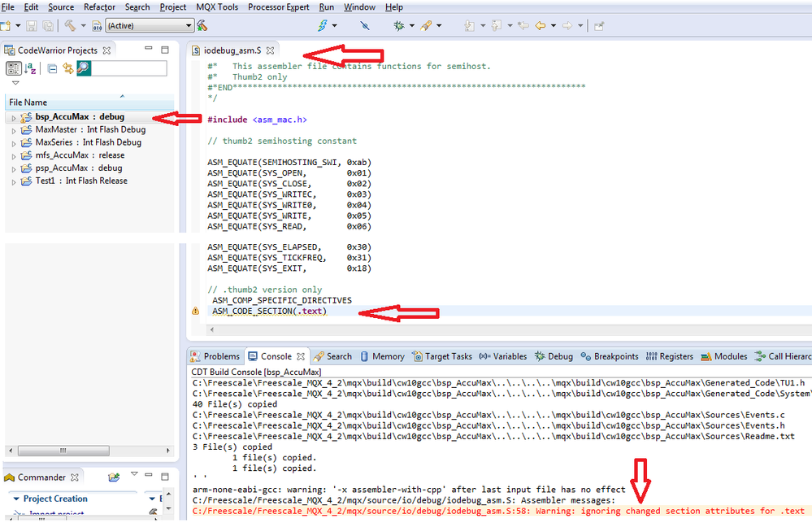This screenshot has width=812, height=523.
Task: Click the warning marker beside ASM_CODE_SECTION line
Action: (x=195, y=311)
